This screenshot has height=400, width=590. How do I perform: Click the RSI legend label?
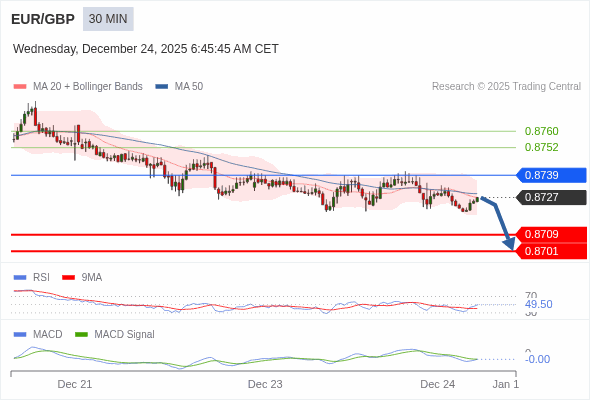click(41, 277)
